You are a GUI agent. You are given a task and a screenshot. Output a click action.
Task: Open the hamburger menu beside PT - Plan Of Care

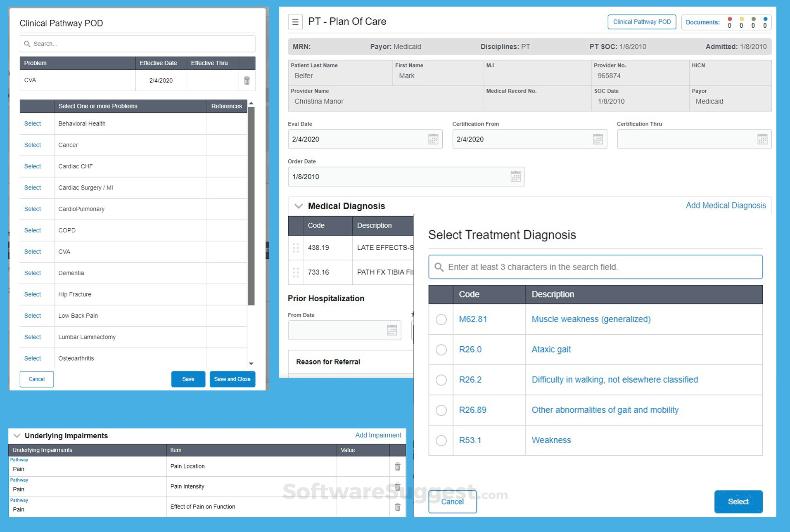point(295,22)
